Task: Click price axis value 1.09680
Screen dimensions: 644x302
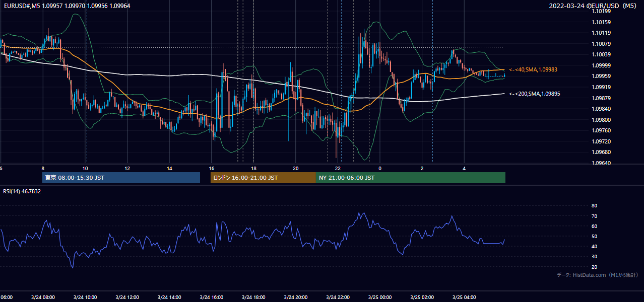Action: pos(601,152)
